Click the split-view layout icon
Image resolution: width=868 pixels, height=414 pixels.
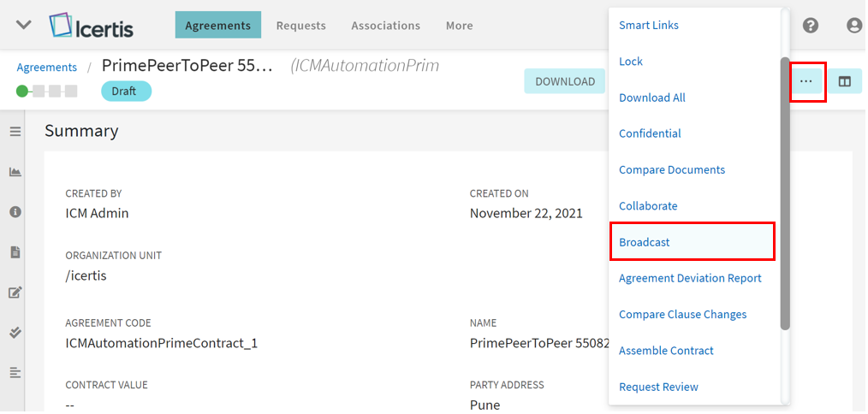coord(844,81)
